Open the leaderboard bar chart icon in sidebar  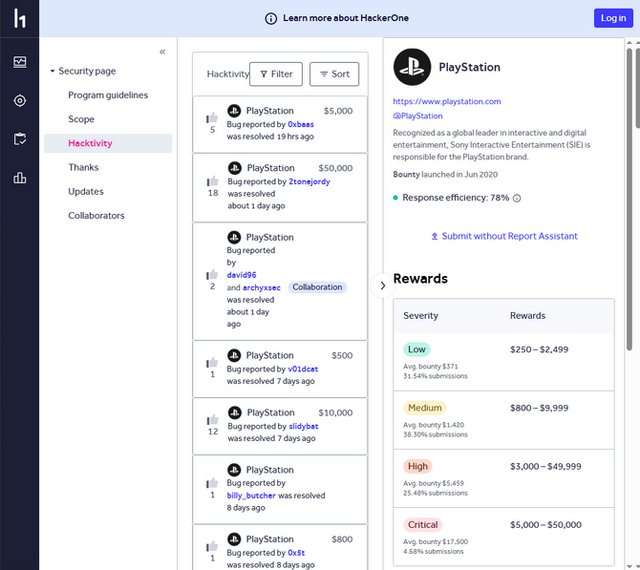pos(20,178)
